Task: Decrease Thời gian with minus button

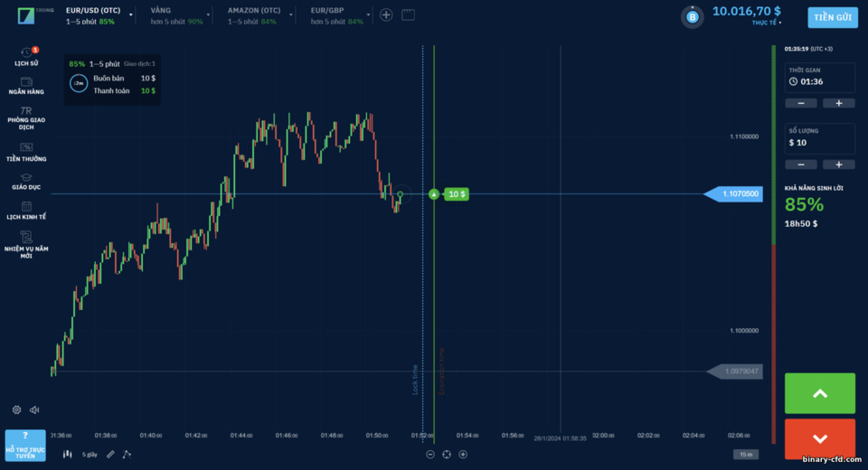Action: (x=801, y=103)
